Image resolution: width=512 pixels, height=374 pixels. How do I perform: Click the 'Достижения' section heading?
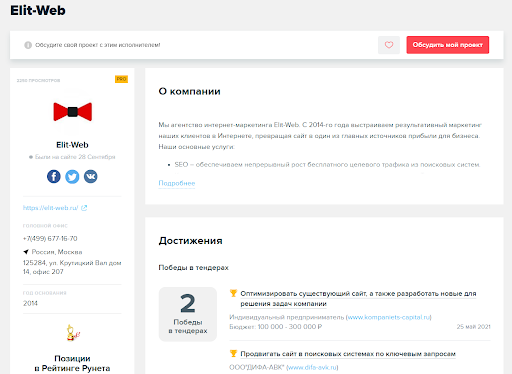point(190,241)
